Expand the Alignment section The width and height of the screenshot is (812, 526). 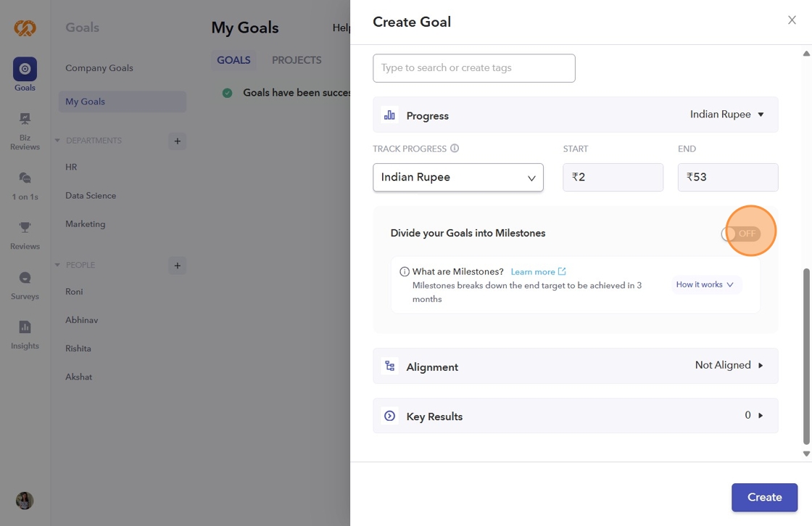(x=761, y=366)
